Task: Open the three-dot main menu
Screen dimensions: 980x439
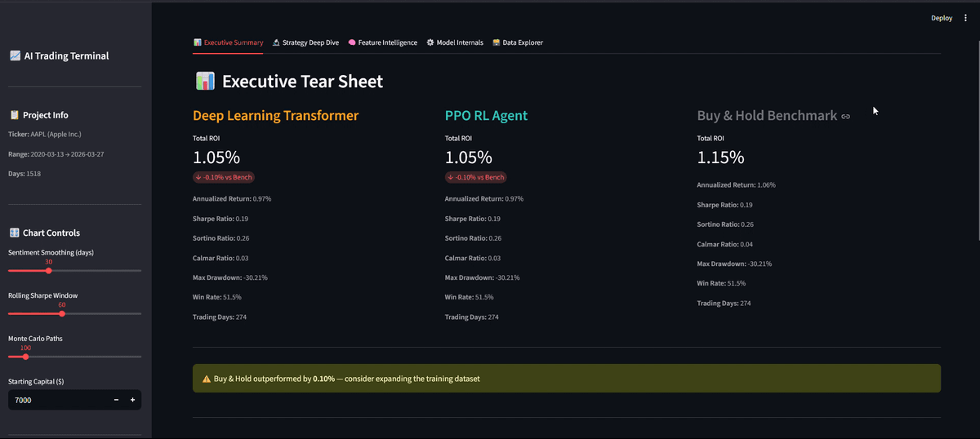Action: (965, 18)
